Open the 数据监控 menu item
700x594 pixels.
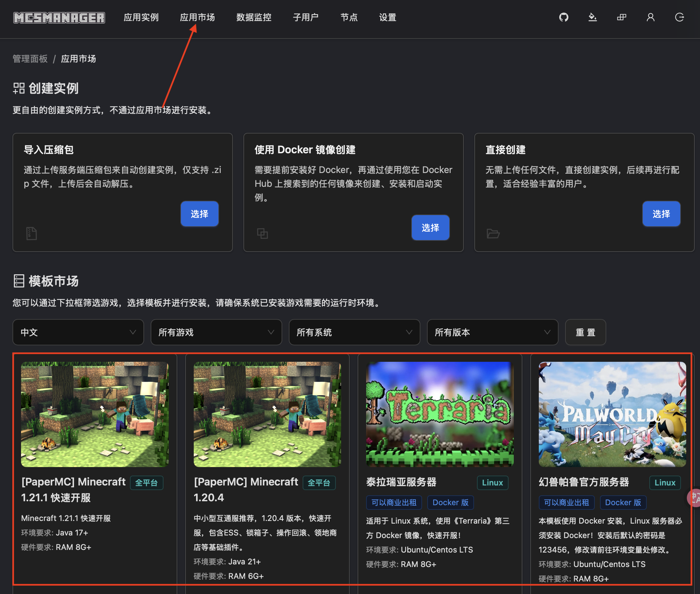pyautogui.click(x=254, y=17)
